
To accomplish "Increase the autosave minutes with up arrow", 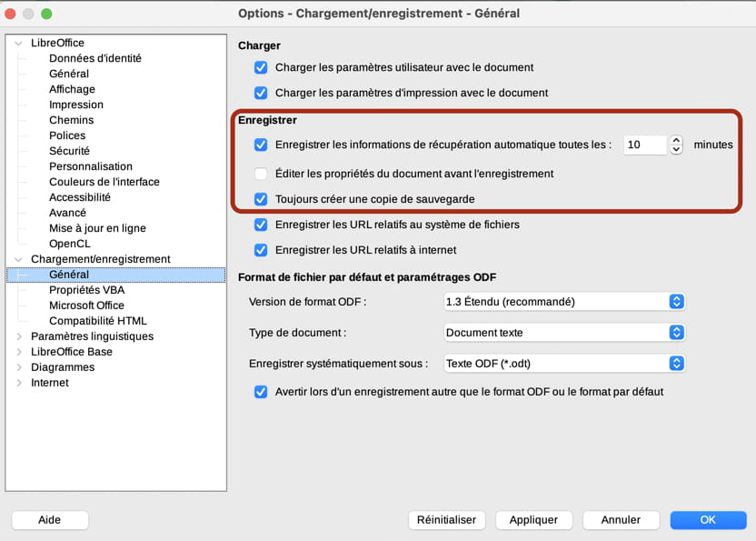I will coord(676,140).
